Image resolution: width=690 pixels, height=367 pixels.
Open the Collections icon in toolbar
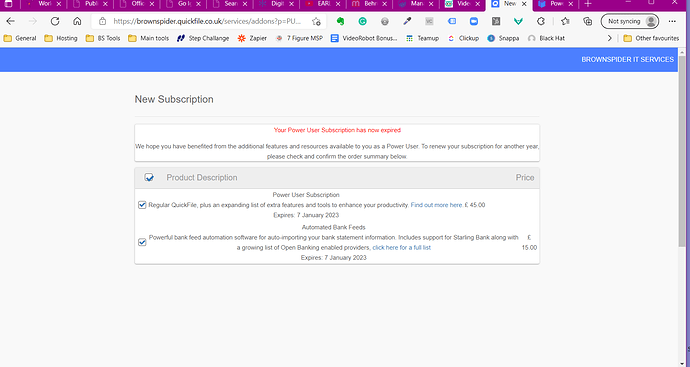click(587, 21)
